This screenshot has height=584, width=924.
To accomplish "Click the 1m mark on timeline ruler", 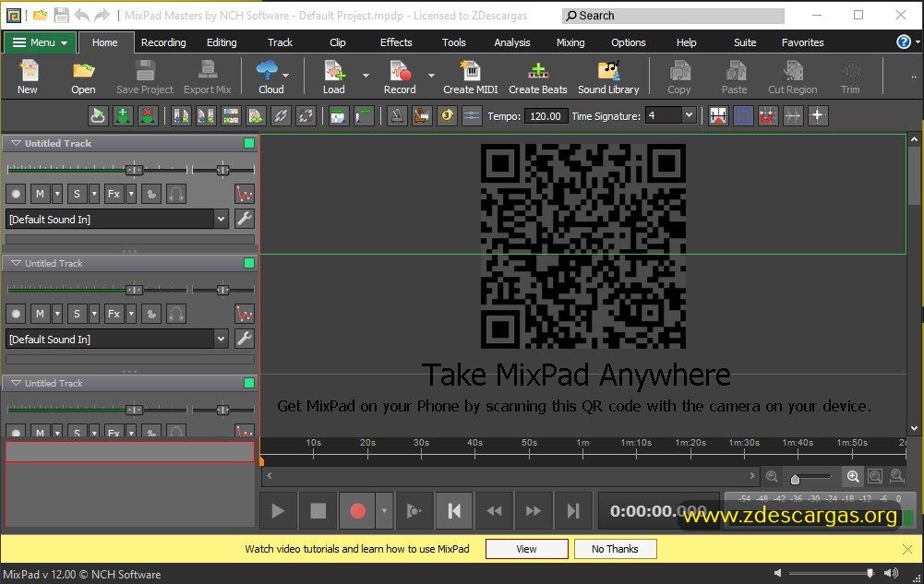I will click(x=582, y=443).
